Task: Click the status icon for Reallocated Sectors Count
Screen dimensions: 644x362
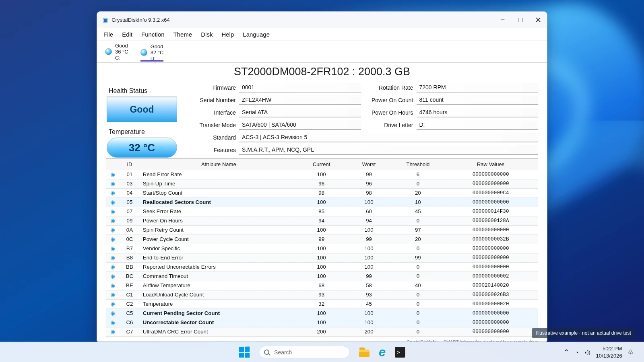Action: click(113, 202)
